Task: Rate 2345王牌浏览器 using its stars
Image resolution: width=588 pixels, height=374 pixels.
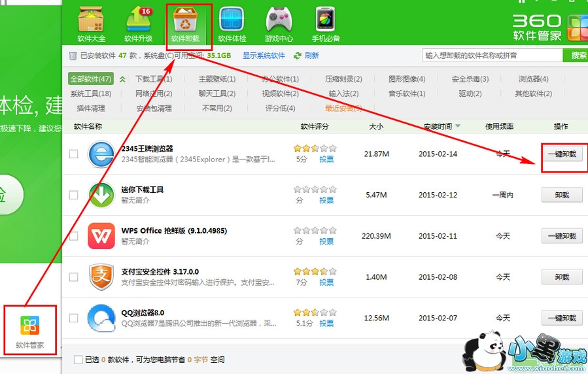Action: [x=315, y=148]
